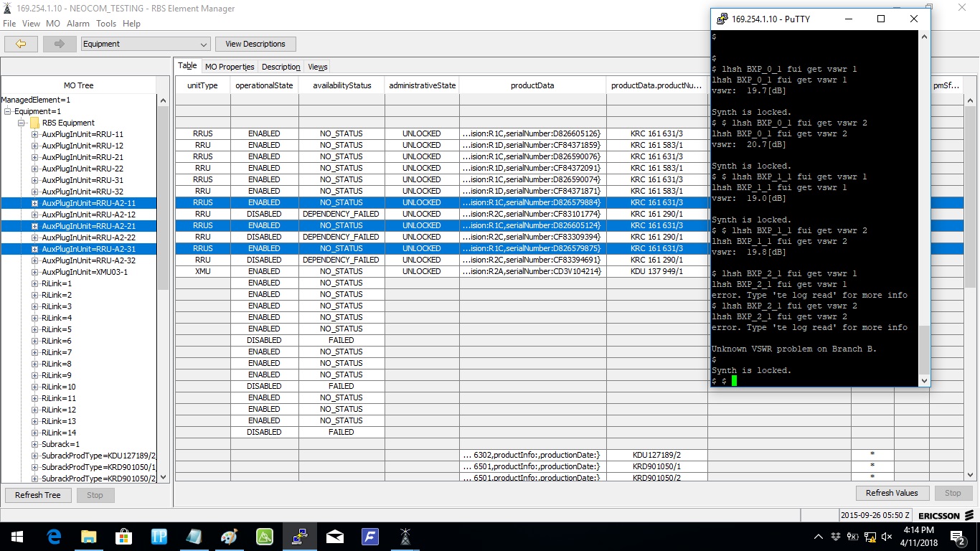Viewport: 980px width, 551px height.
Task: Click the KDU127189/2 product number cell
Action: click(656, 455)
